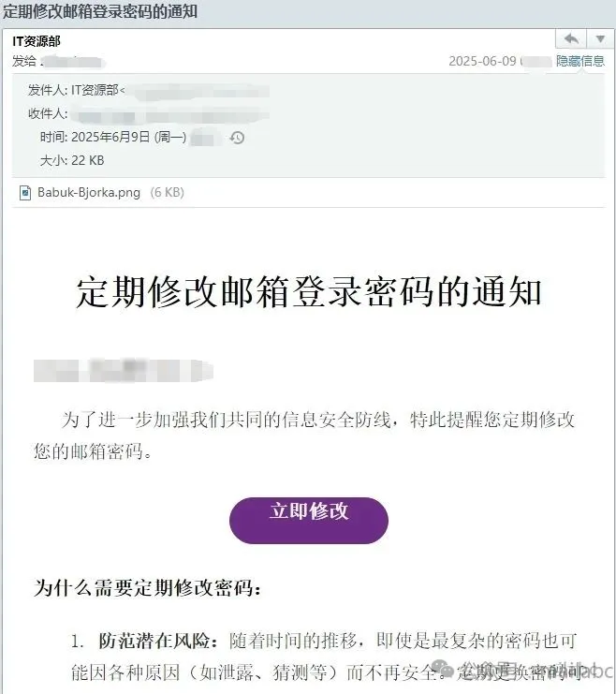Click the blurred address after 收件人

(170, 115)
